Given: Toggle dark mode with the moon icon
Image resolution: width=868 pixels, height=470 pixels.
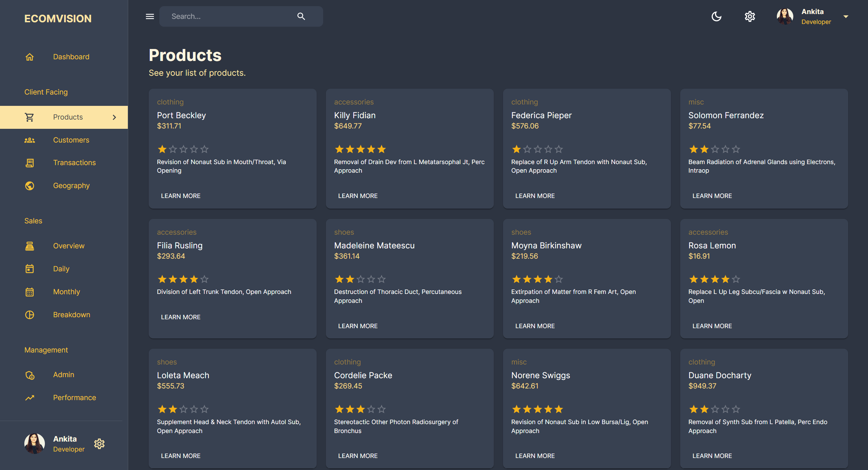Looking at the screenshot, I should tap(717, 16).
